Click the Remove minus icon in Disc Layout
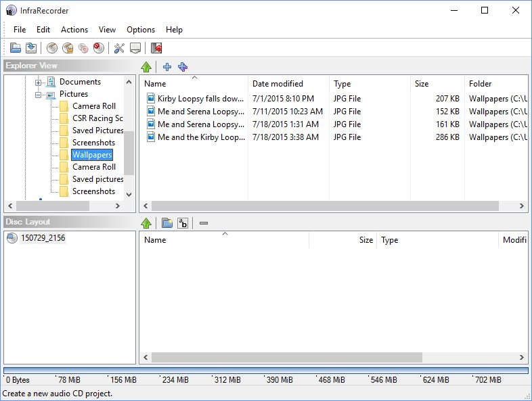 pyautogui.click(x=204, y=223)
